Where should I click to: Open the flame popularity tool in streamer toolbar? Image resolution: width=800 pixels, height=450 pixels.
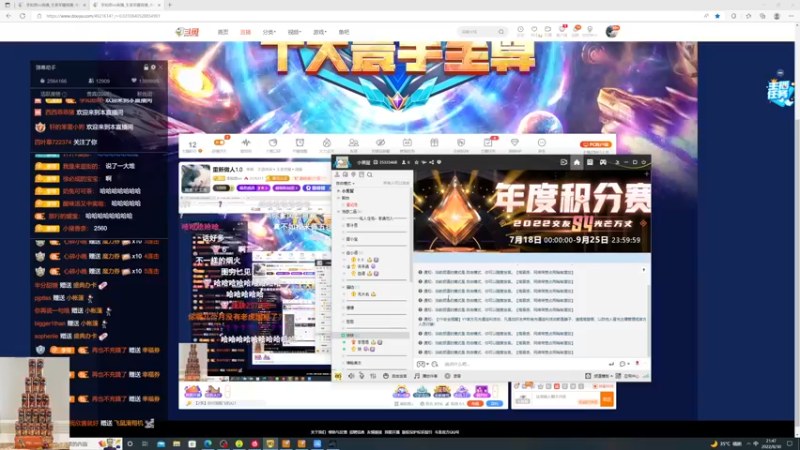327,143
